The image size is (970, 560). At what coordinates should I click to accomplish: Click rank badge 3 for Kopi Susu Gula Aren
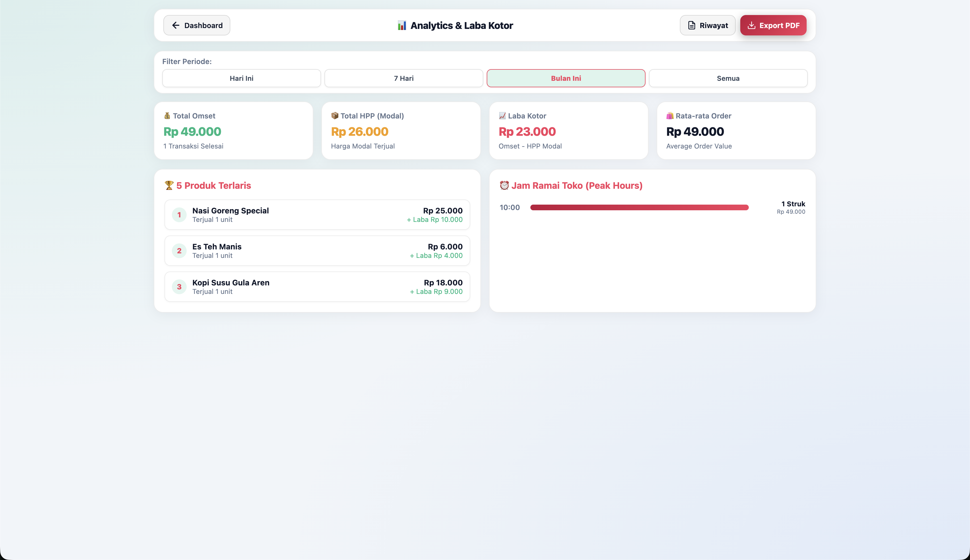click(x=179, y=287)
